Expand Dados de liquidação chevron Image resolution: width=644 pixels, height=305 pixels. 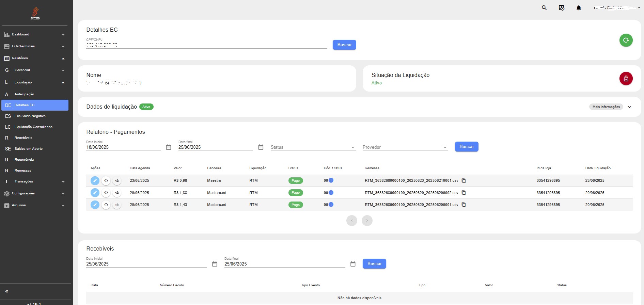click(x=629, y=107)
